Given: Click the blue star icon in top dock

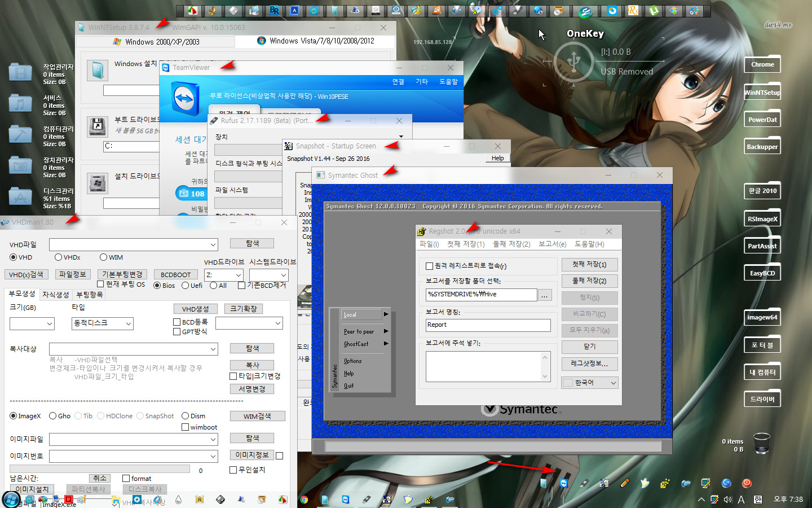Looking at the screenshot, I should [x=612, y=10].
